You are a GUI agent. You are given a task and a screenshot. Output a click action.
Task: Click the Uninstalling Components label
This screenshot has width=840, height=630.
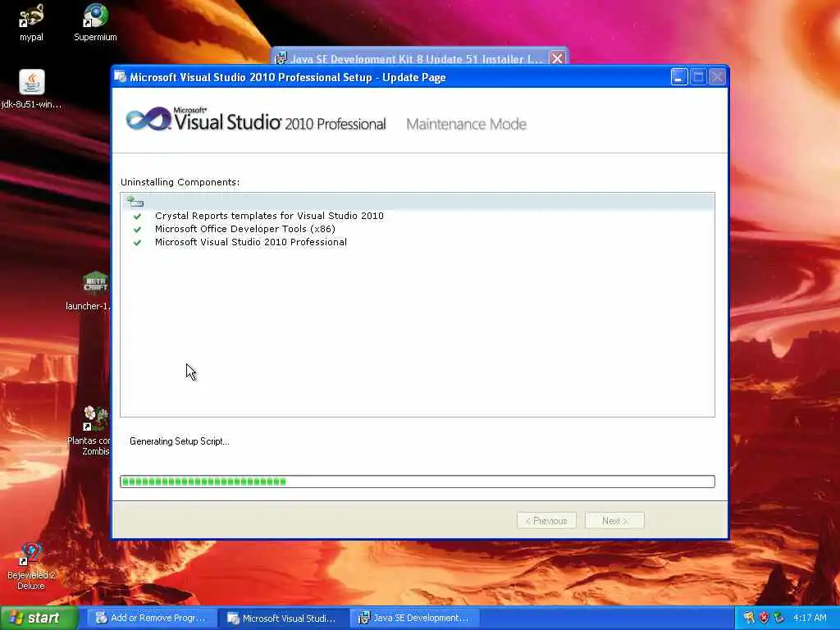pyautogui.click(x=180, y=182)
